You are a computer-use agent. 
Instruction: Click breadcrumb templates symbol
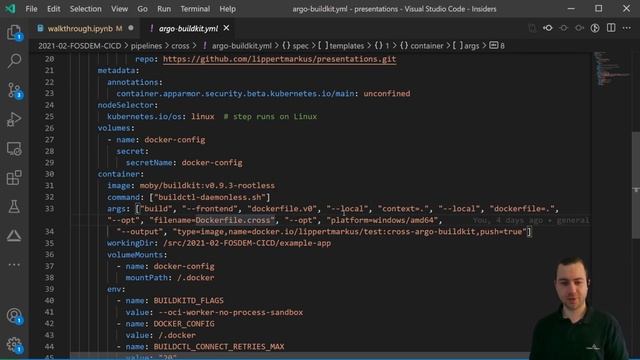click(x=341, y=46)
